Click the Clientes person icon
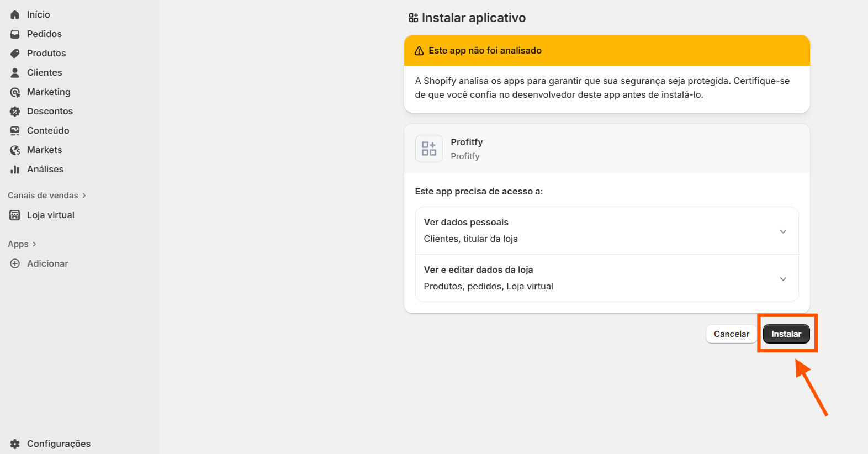868x454 pixels. point(15,73)
